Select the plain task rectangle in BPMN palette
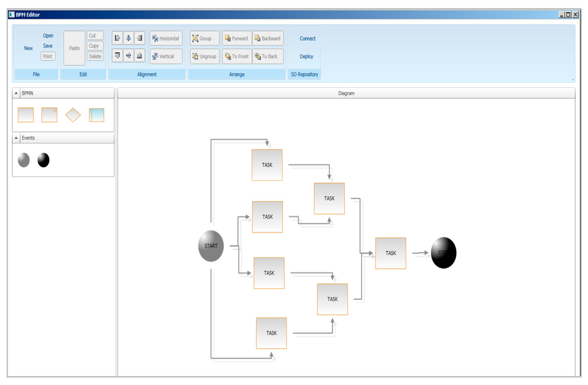The height and width of the screenshot is (385, 588). point(26,115)
